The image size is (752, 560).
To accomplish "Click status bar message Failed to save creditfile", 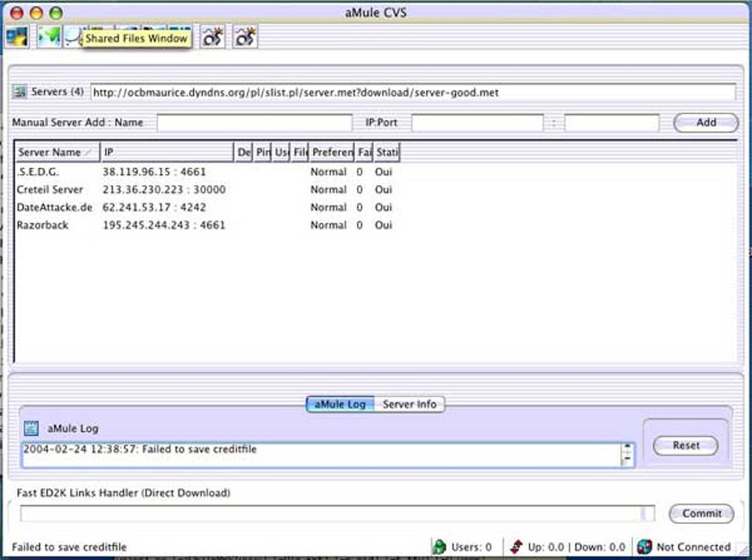I will (69, 547).
